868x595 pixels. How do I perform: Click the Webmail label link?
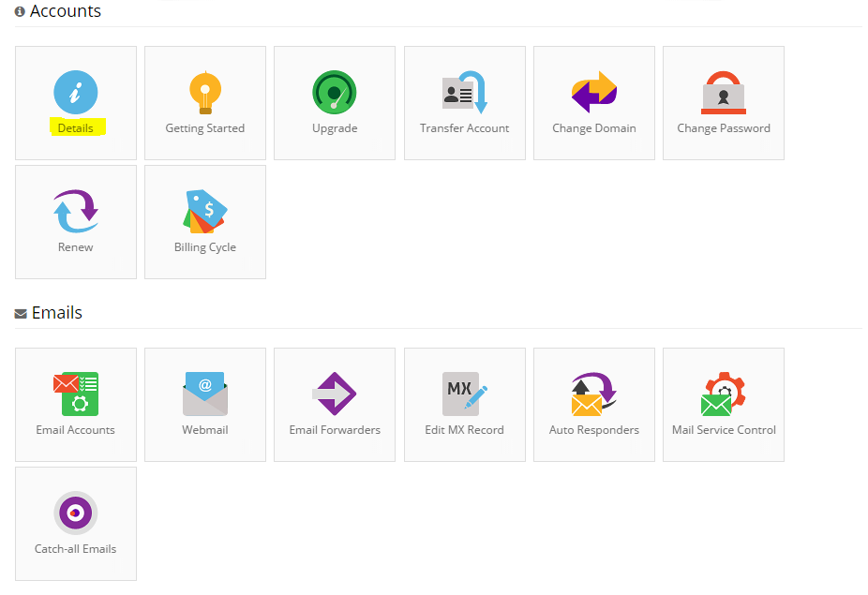204,429
